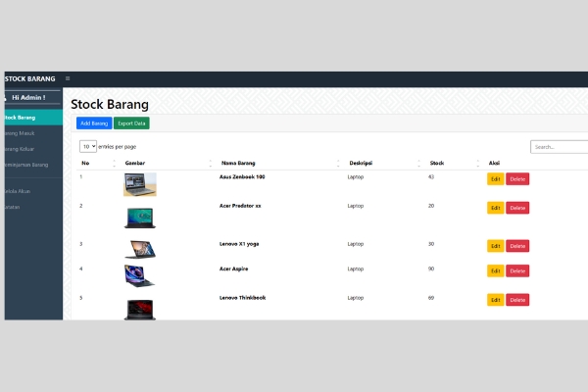Image resolution: width=588 pixels, height=392 pixels.
Task: Click the Lenovo X1 yoga name
Action: coord(239,244)
